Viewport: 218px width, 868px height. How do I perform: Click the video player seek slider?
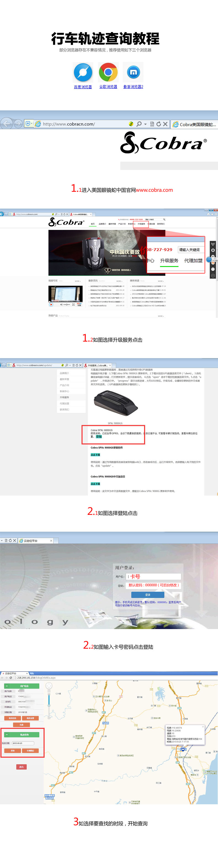click(67, 305)
